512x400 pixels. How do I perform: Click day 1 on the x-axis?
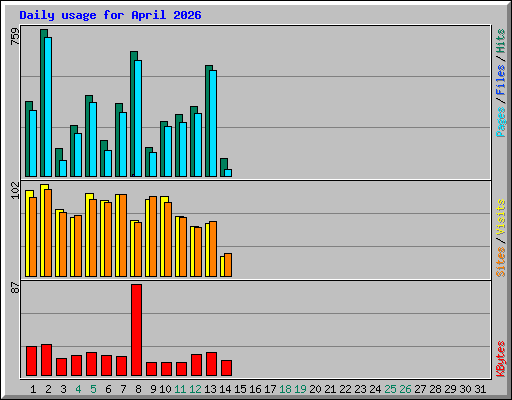click(x=33, y=389)
